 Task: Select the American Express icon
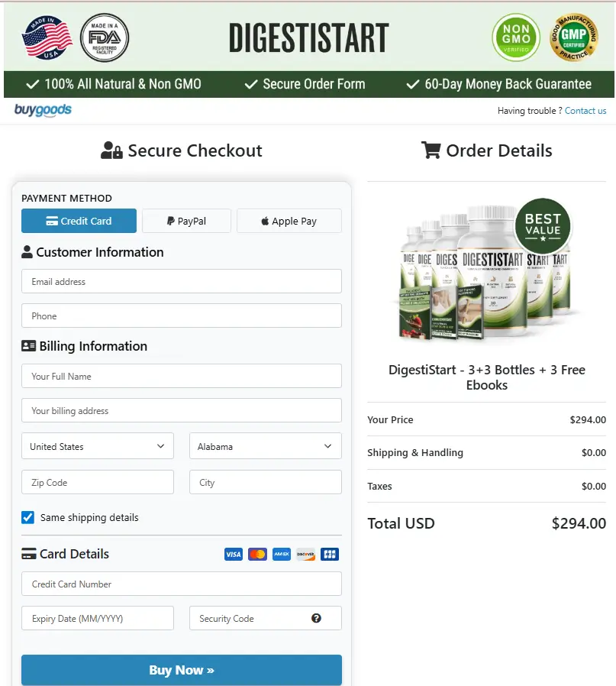(x=281, y=554)
